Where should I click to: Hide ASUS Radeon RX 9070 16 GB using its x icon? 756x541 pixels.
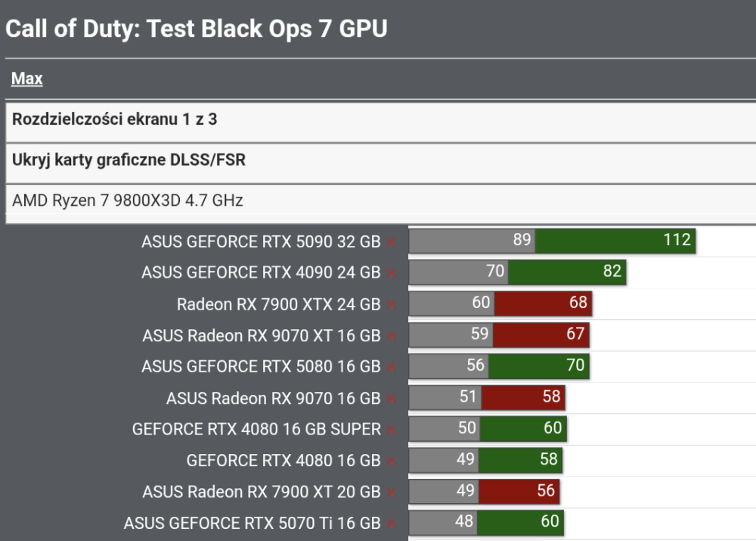click(391, 397)
